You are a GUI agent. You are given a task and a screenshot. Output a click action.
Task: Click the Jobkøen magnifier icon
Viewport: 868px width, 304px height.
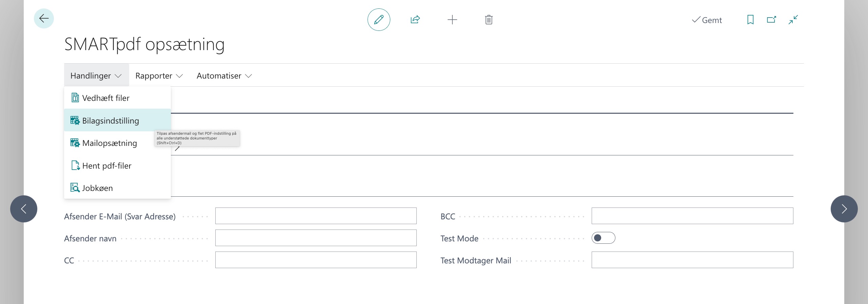[75, 188]
